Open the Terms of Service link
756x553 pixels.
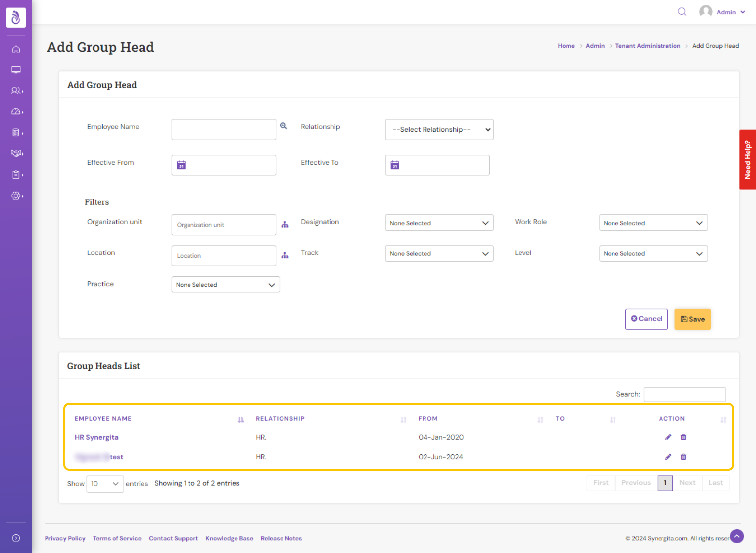point(117,538)
